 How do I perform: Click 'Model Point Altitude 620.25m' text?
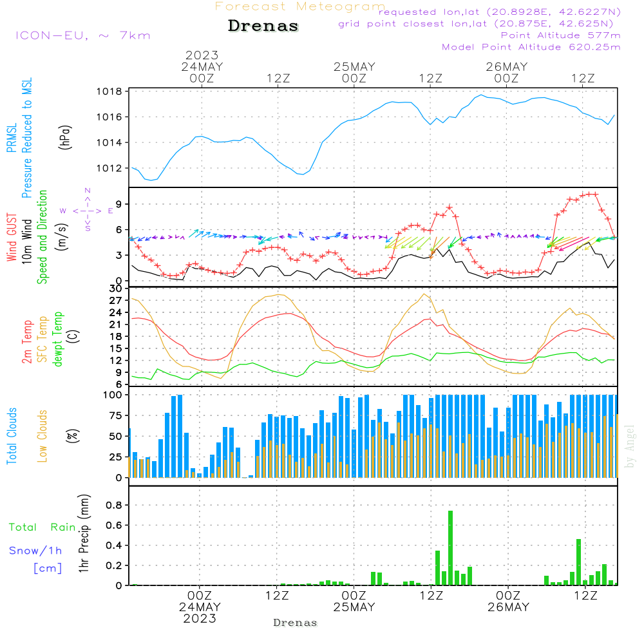[531, 47]
